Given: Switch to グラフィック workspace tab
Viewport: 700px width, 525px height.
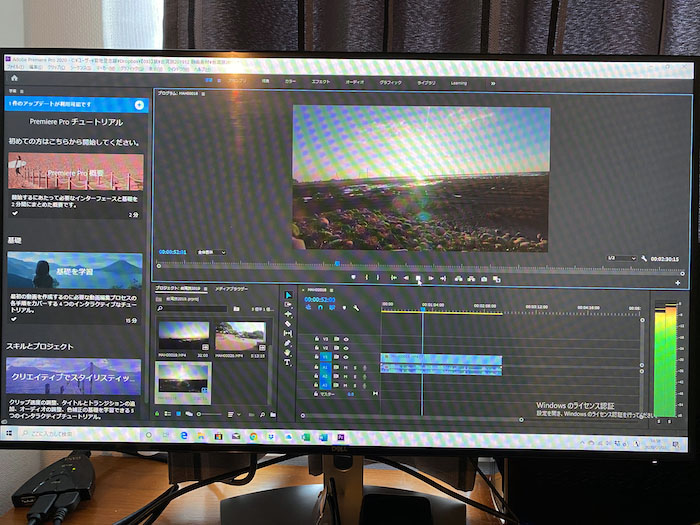Looking at the screenshot, I should 390,83.
